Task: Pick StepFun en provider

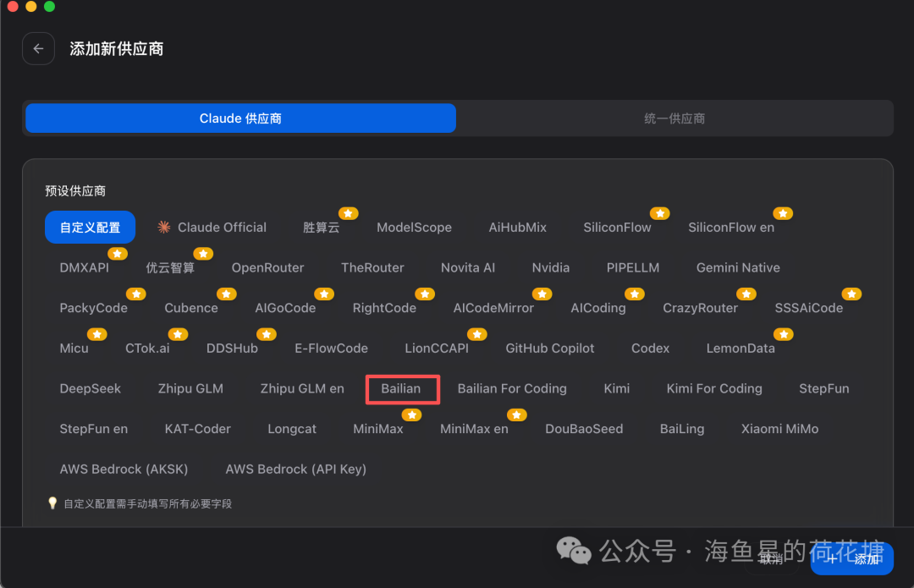Action: click(94, 428)
